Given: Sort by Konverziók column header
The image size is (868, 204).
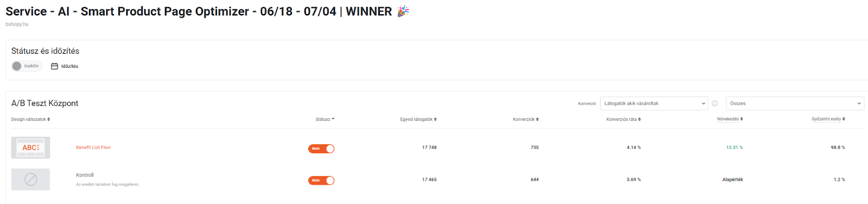Looking at the screenshot, I should (x=526, y=119).
